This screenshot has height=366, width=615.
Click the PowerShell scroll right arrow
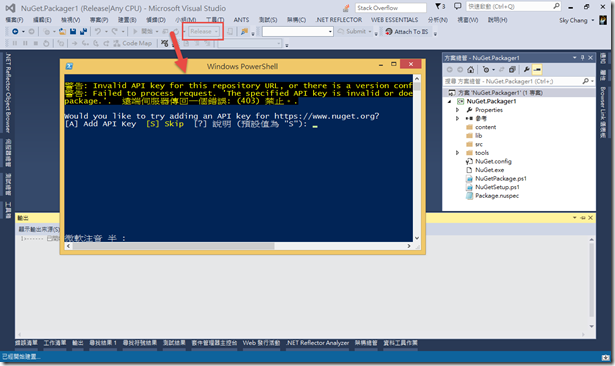(x=409, y=246)
